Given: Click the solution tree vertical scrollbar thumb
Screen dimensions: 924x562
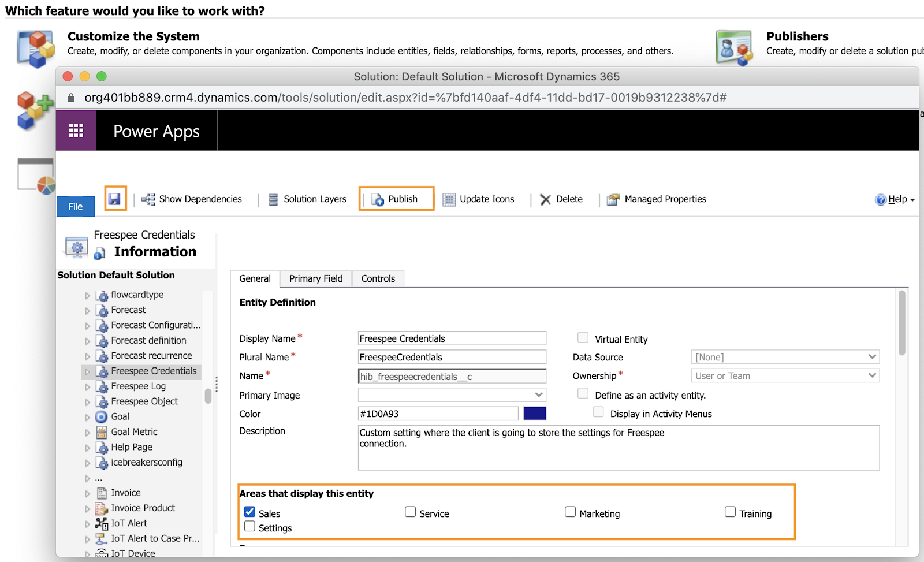Looking at the screenshot, I should (208, 396).
